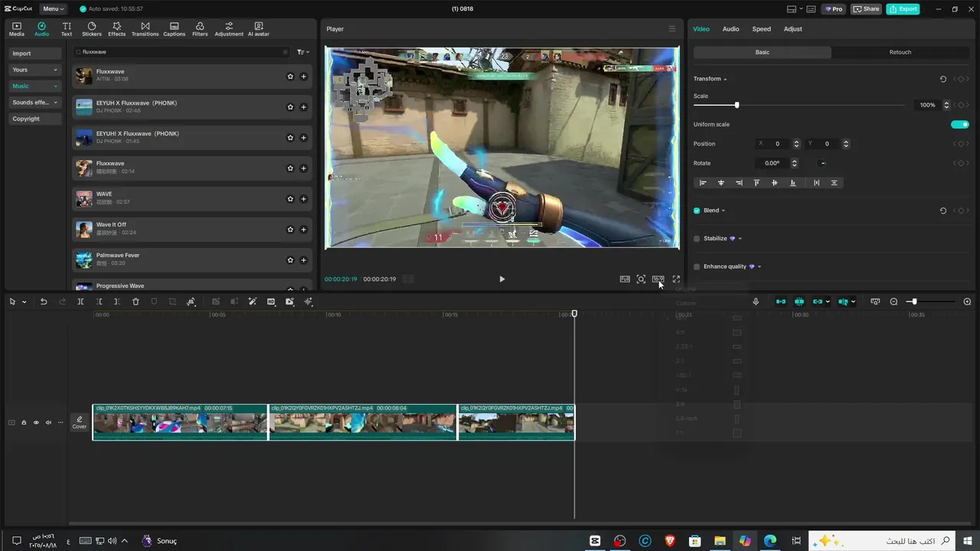Open the Filters panel

tap(200, 29)
